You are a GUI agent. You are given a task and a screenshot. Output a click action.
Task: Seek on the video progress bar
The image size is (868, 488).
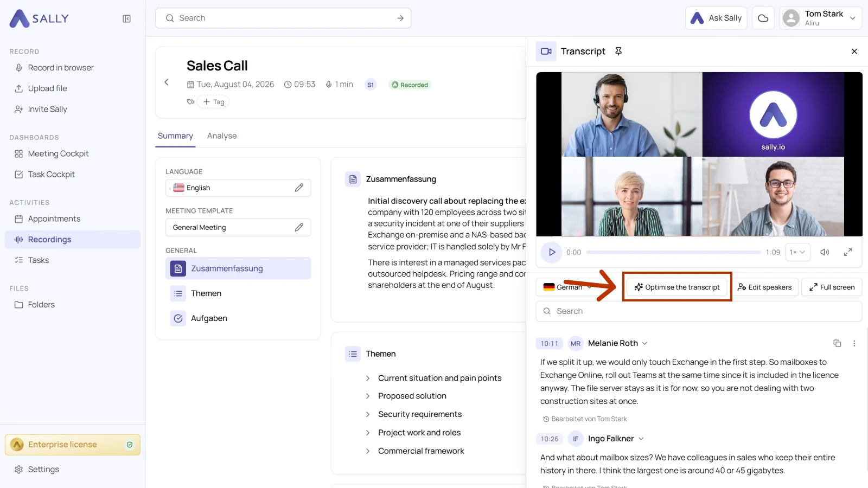pos(673,252)
